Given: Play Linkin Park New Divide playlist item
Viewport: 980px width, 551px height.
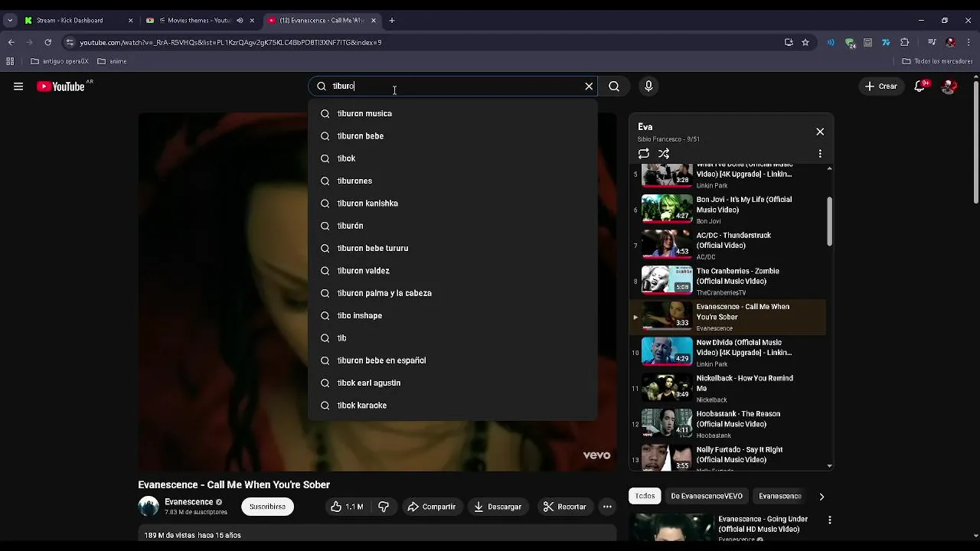Looking at the screenshot, I should click(x=727, y=353).
